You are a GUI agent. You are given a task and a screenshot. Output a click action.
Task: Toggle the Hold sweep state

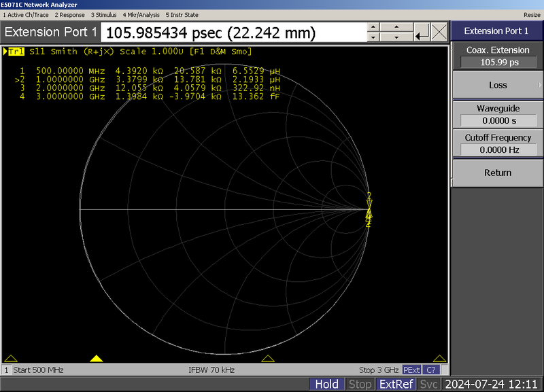(x=327, y=384)
